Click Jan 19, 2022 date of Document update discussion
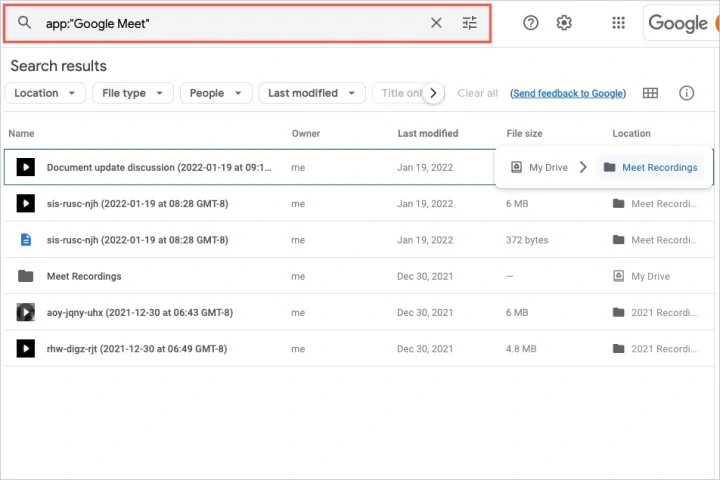The image size is (720, 480). [x=425, y=167]
